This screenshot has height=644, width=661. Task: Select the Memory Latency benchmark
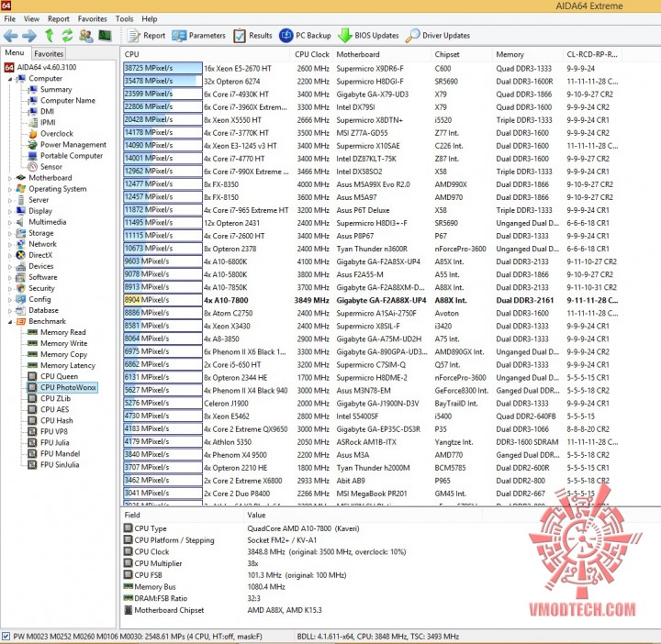pos(62,365)
